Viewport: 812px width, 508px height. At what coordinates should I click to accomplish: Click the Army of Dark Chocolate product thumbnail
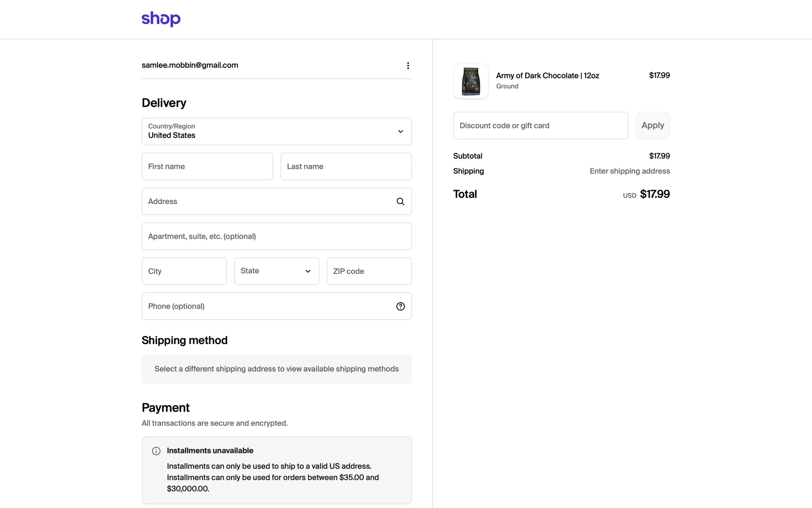pos(471,81)
